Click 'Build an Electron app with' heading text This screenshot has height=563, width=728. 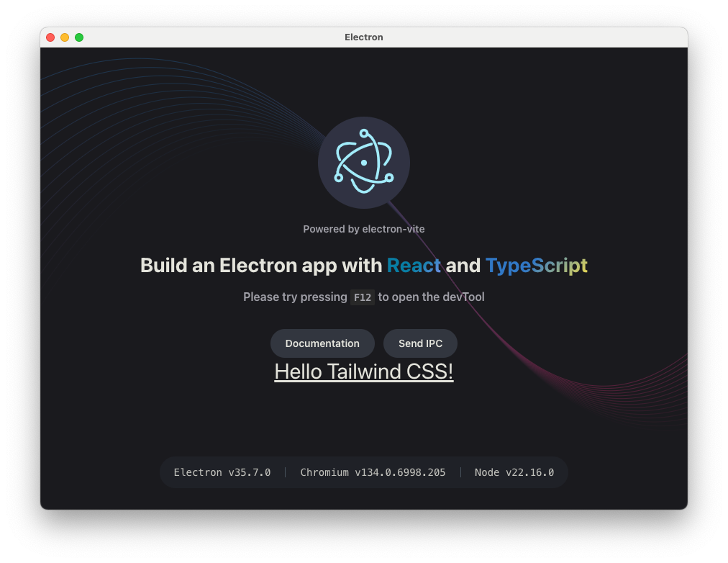tap(261, 265)
